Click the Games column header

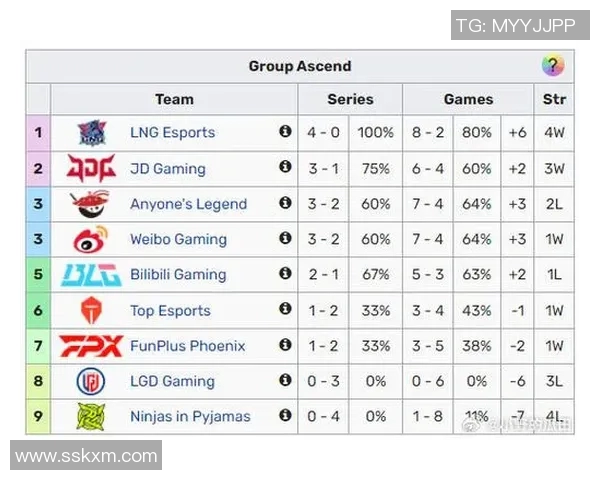coord(468,99)
